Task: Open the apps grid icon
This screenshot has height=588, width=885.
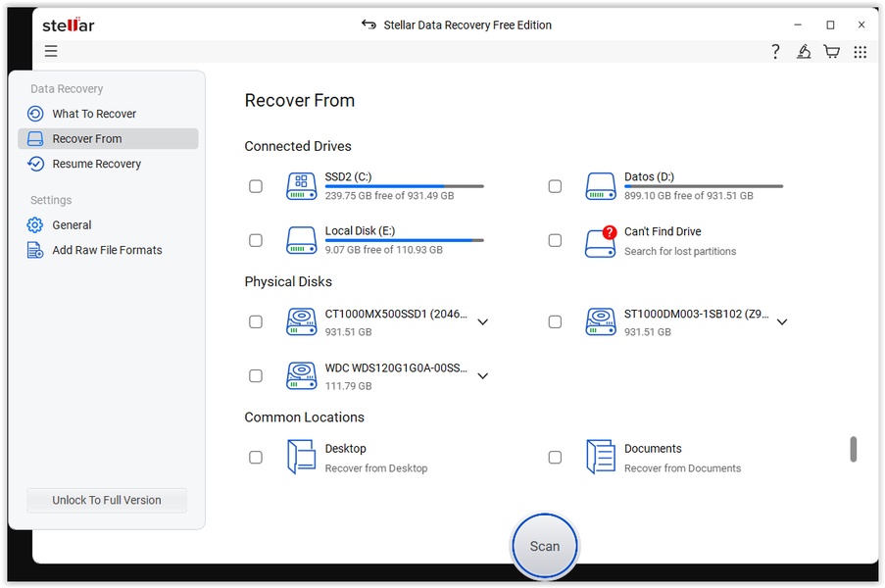Action: click(x=860, y=52)
